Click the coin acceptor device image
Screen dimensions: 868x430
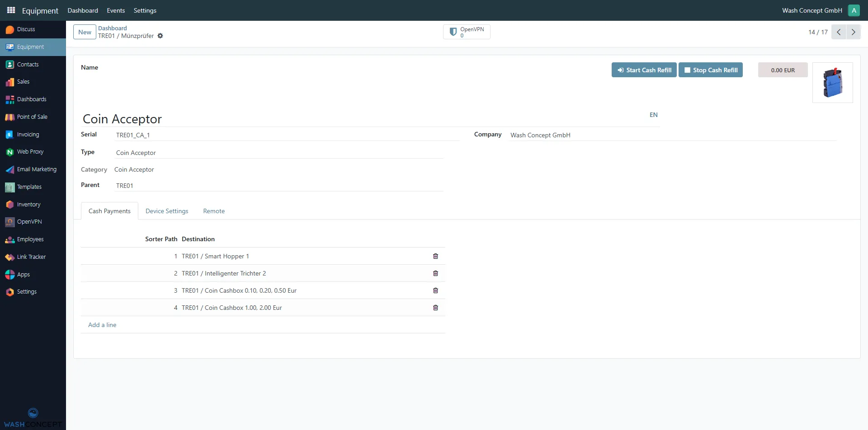[832, 83]
